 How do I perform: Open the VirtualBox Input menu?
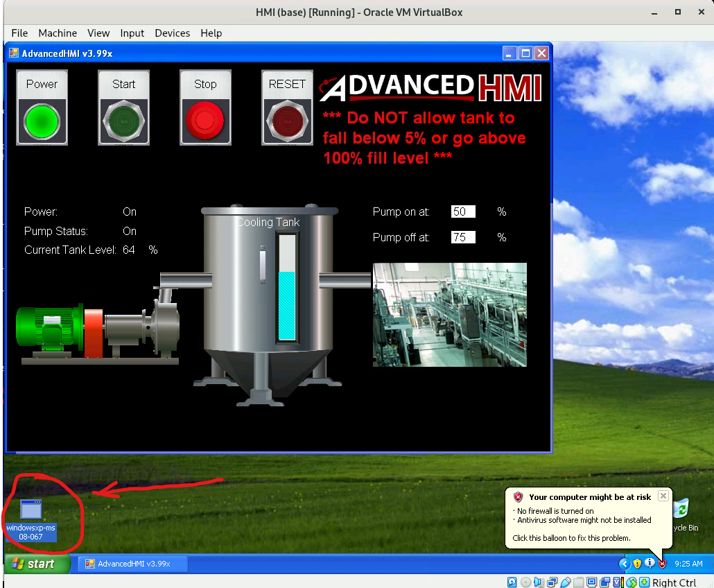click(132, 33)
